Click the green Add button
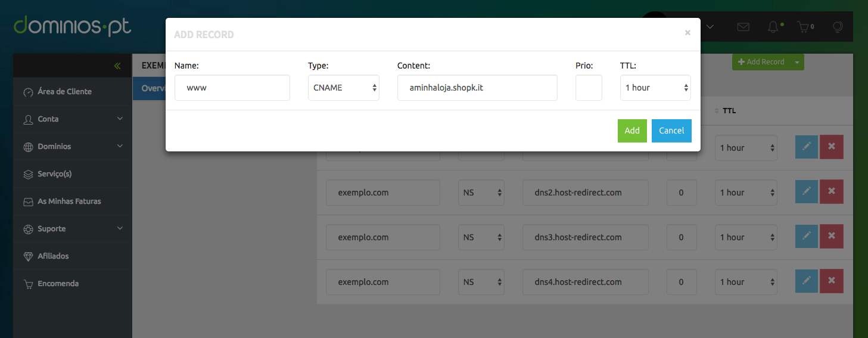The height and width of the screenshot is (338, 868). coord(632,131)
